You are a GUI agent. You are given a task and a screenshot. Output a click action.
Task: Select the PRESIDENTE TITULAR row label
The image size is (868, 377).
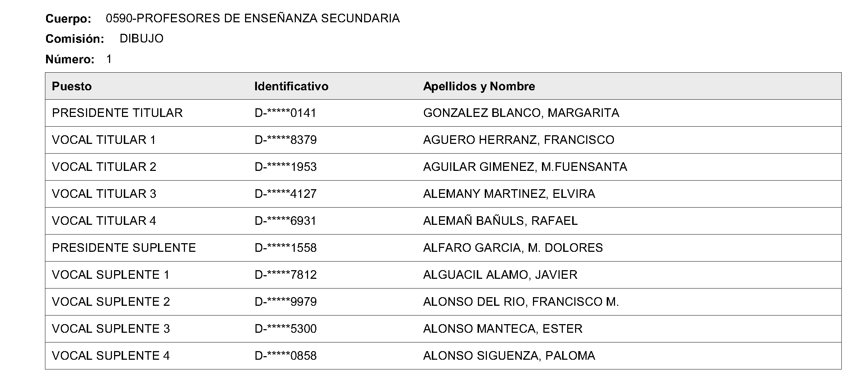117,113
